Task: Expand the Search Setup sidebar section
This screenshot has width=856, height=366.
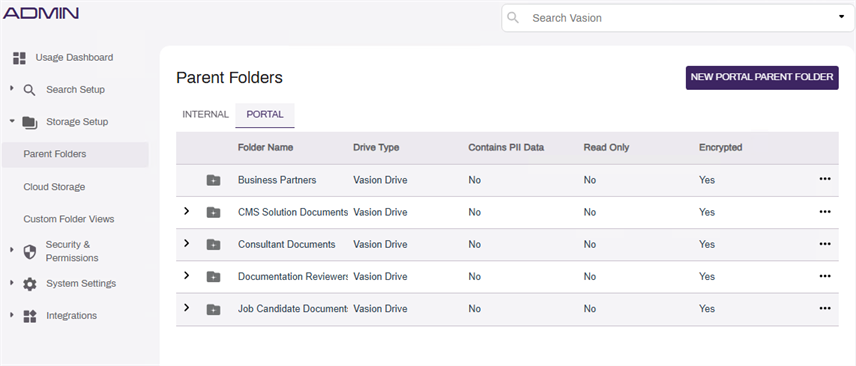Action: click(12, 88)
